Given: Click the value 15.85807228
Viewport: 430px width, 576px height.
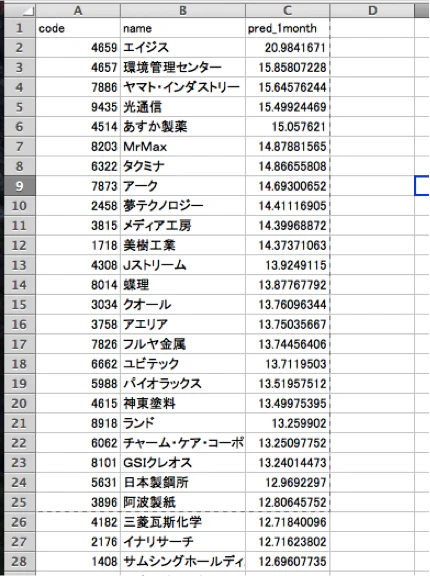Looking at the screenshot, I should click(288, 67).
